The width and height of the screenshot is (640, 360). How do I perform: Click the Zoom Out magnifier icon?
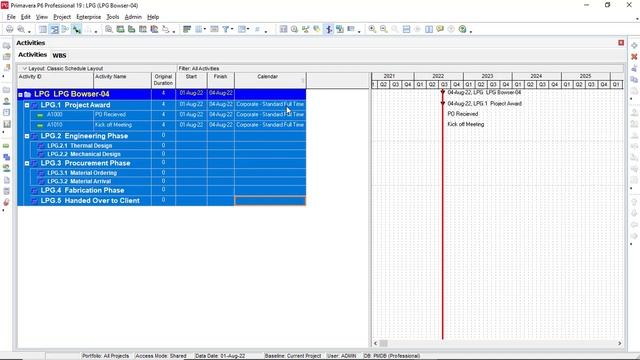pos(384,29)
